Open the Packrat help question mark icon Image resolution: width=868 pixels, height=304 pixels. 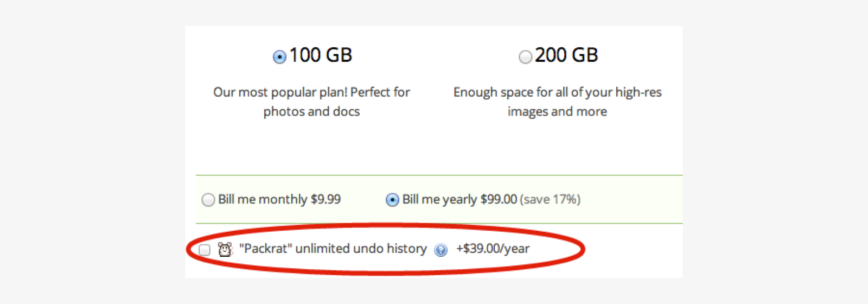(x=441, y=250)
